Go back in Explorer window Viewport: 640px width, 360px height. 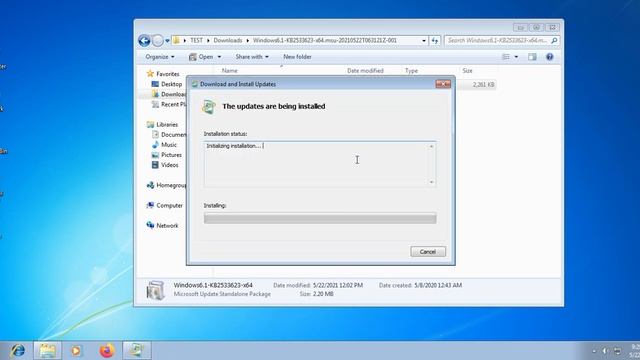pyautogui.click(x=144, y=40)
